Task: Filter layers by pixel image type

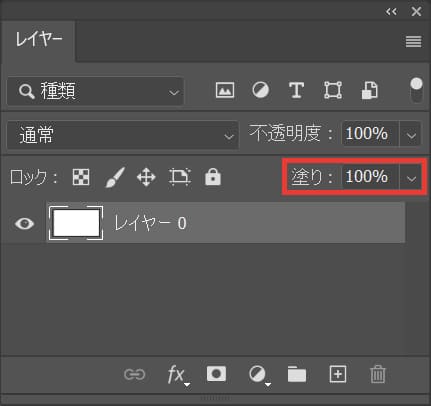Action: tap(225, 90)
